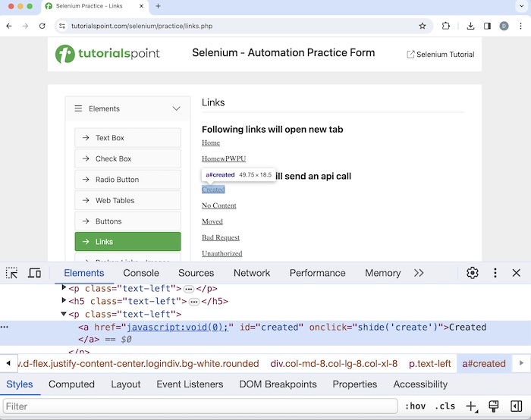
Task: Click the new style rule plus icon
Action: pyautogui.click(x=471, y=406)
